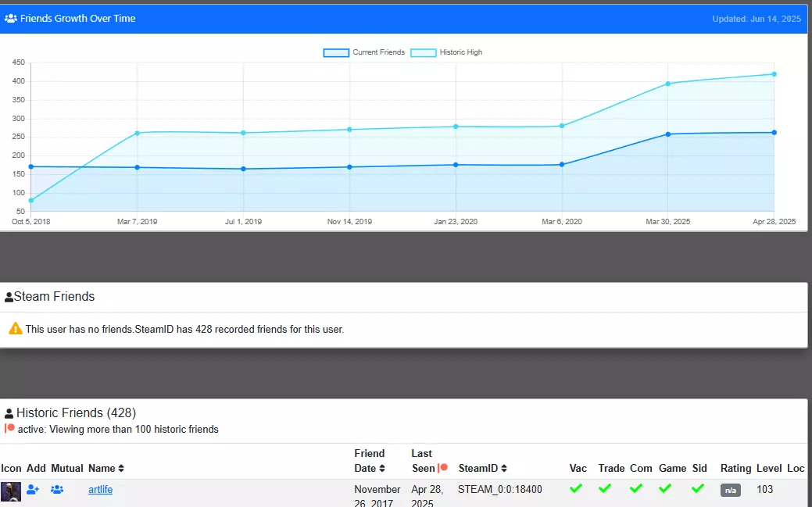
Task: Click the orange warning triangle icon
Action: (16, 328)
